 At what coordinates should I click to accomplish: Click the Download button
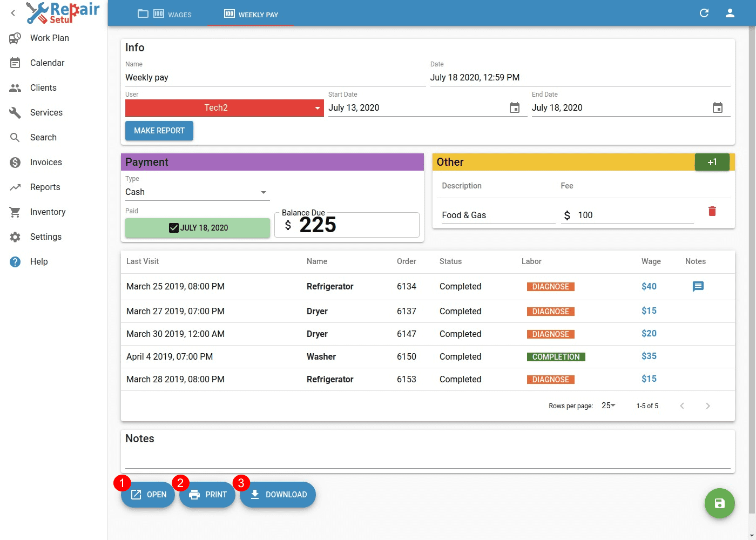point(278,495)
